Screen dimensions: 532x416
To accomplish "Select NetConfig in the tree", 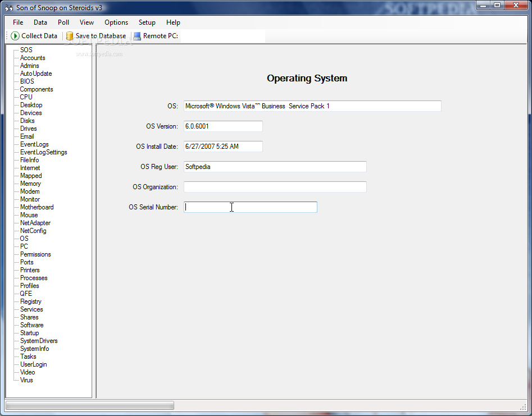I will (33, 231).
